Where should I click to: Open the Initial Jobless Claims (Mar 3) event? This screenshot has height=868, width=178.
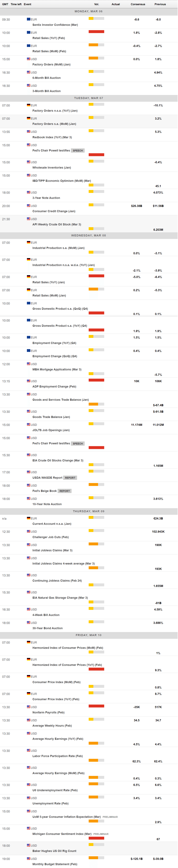52,550
